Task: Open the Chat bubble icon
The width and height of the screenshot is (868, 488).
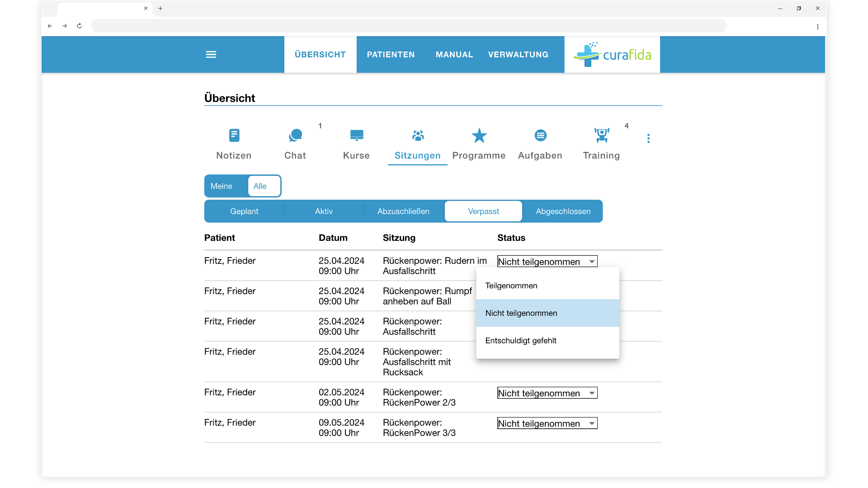Action: click(295, 135)
